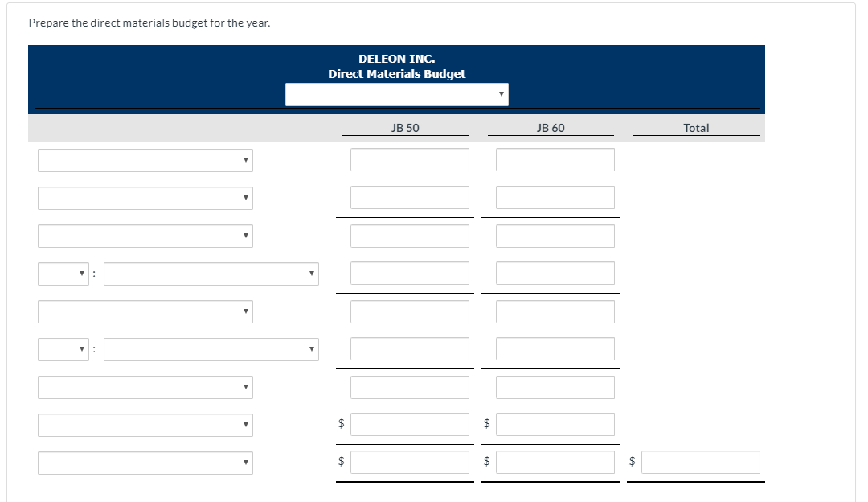Open the small dropdown before the first colon
Screen dimensions: 868x502
[63, 274]
